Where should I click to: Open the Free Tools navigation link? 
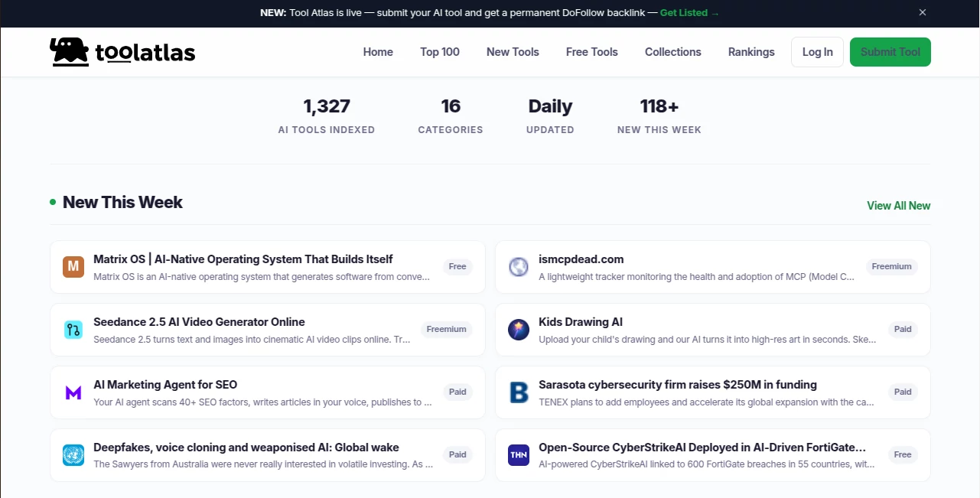tap(592, 52)
